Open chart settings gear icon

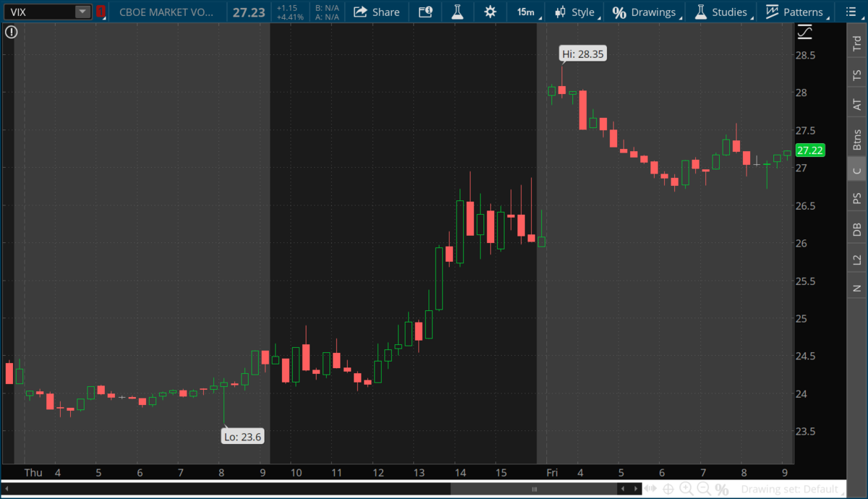(x=490, y=12)
